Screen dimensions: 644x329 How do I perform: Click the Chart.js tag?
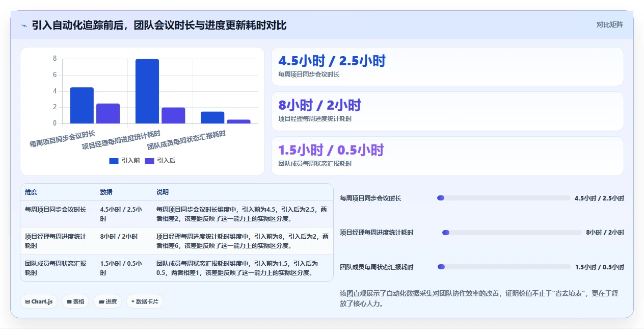(x=39, y=301)
